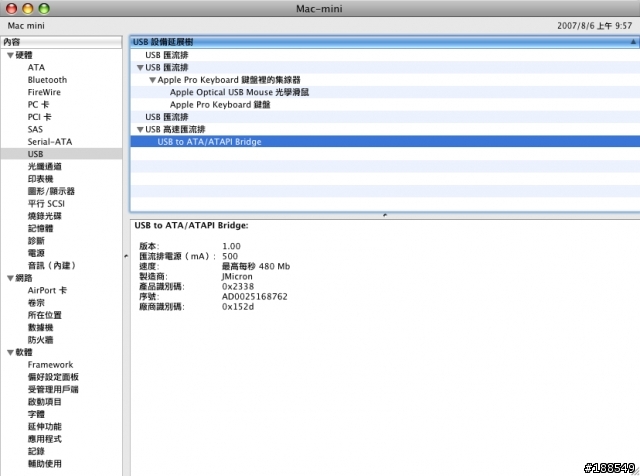640x476 pixels.
Task: Click the Mac mini label
Action: click(26, 25)
